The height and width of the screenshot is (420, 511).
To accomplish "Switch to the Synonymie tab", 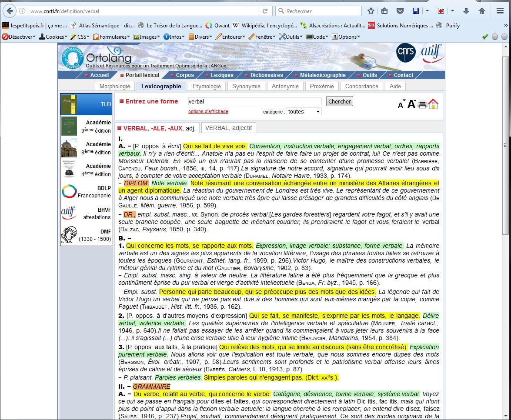I will (247, 86).
